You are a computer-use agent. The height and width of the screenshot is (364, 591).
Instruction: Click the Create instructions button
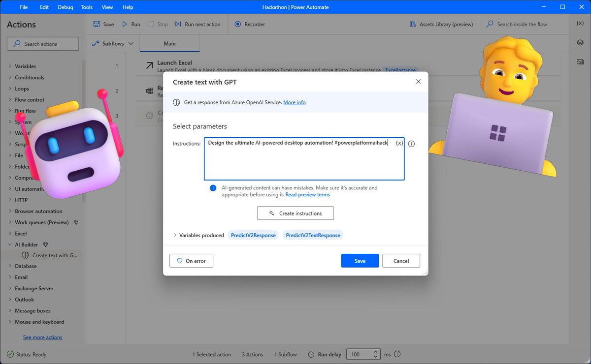click(x=295, y=213)
